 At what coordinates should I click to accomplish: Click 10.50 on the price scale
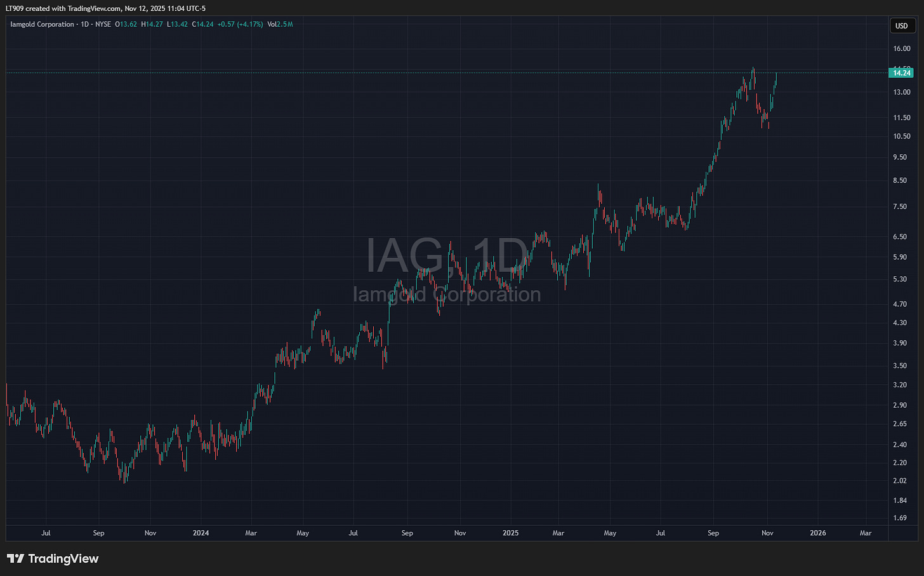[x=901, y=136]
